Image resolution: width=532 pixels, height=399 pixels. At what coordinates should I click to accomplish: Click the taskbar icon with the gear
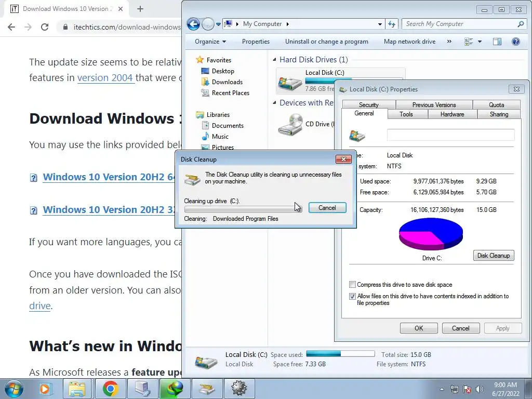[x=239, y=389]
